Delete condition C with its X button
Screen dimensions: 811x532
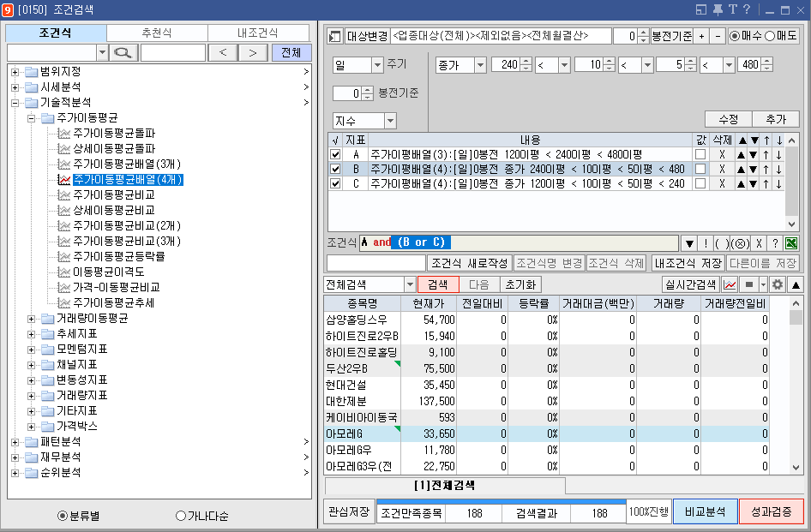(722, 183)
